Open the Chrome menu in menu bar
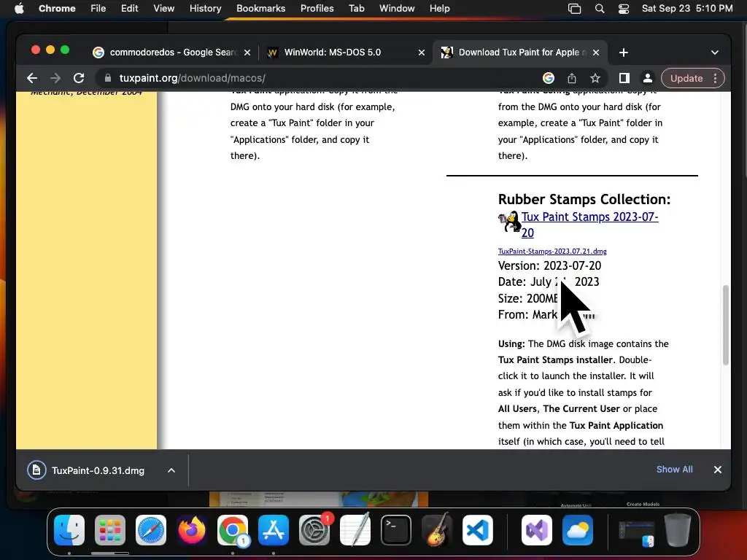The image size is (747, 560). pos(57,9)
